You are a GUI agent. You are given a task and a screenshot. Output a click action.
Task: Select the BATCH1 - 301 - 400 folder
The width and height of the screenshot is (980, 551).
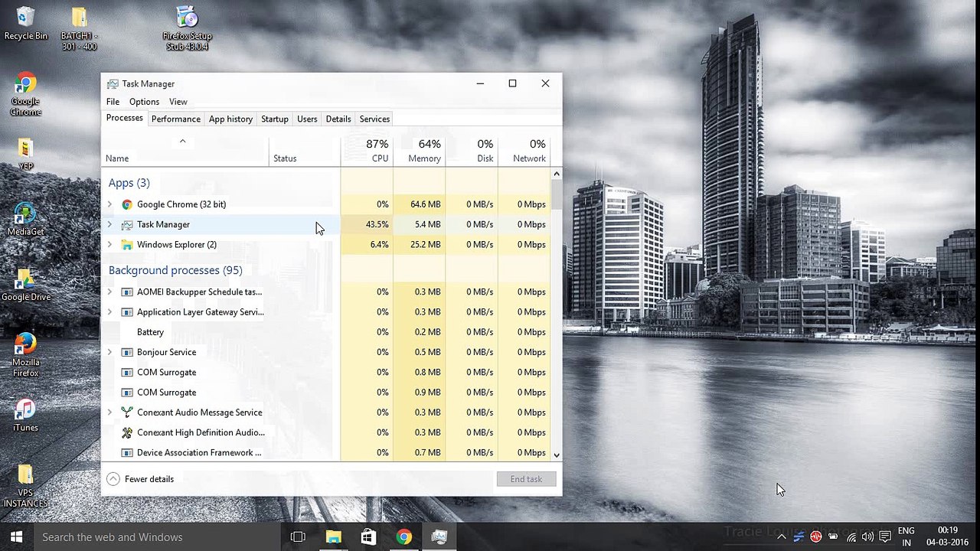click(x=79, y=28)
